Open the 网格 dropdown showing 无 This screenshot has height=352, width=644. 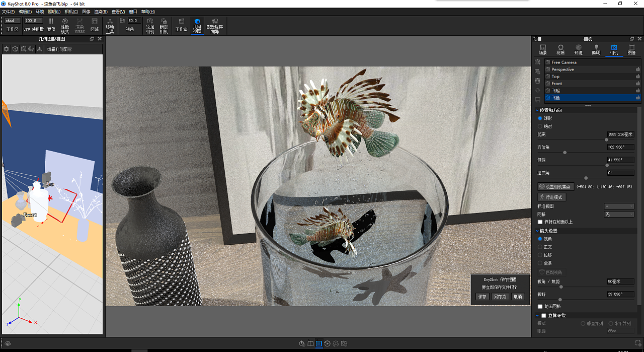click(x=619, y=214)
